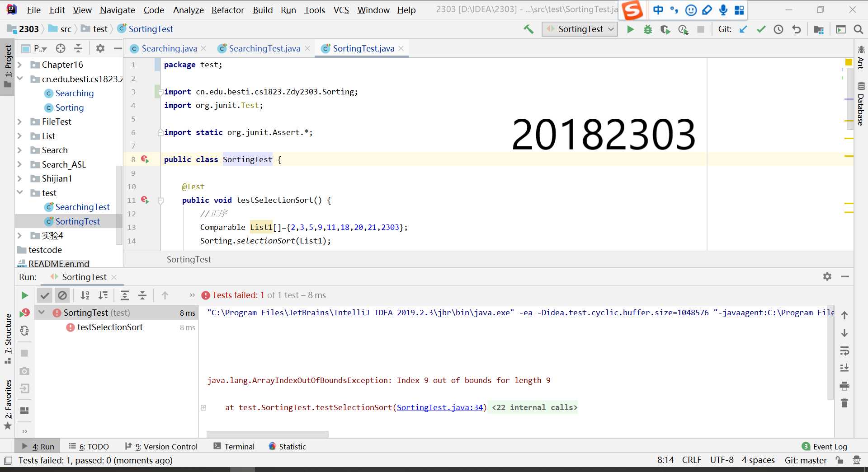Collapse all test results icon
This screenshot has width=868, height=472.
click(x=142, y=295)
